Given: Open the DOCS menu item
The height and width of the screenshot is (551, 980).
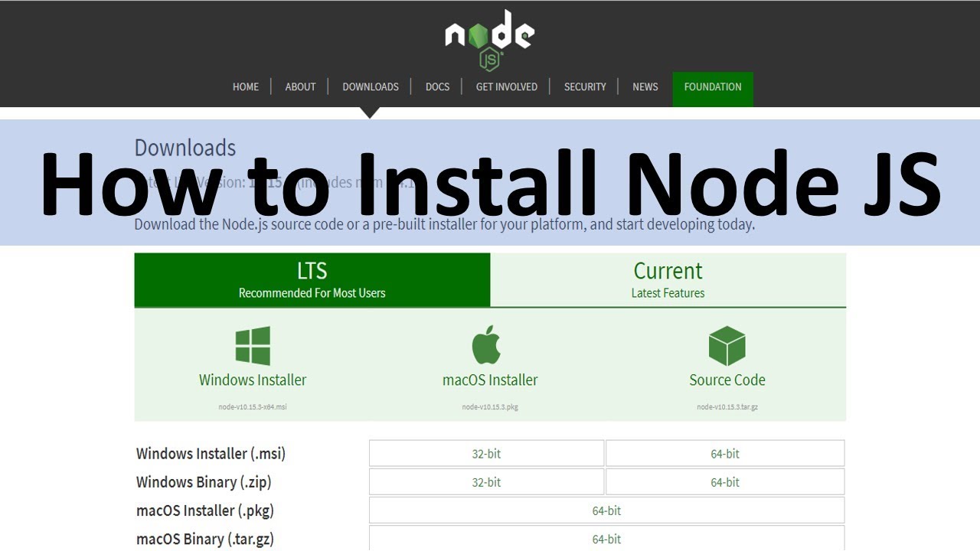Looking at the screenshot, I should 437,87.
